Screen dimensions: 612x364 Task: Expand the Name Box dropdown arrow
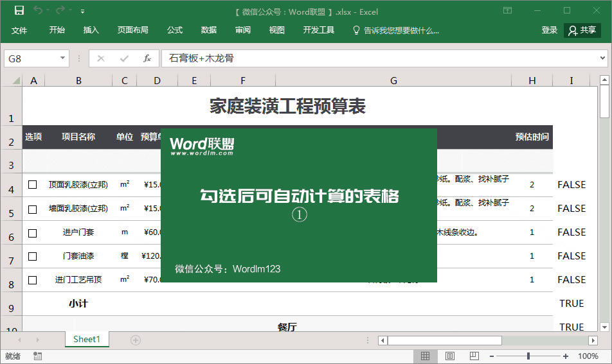coord(62,58)
